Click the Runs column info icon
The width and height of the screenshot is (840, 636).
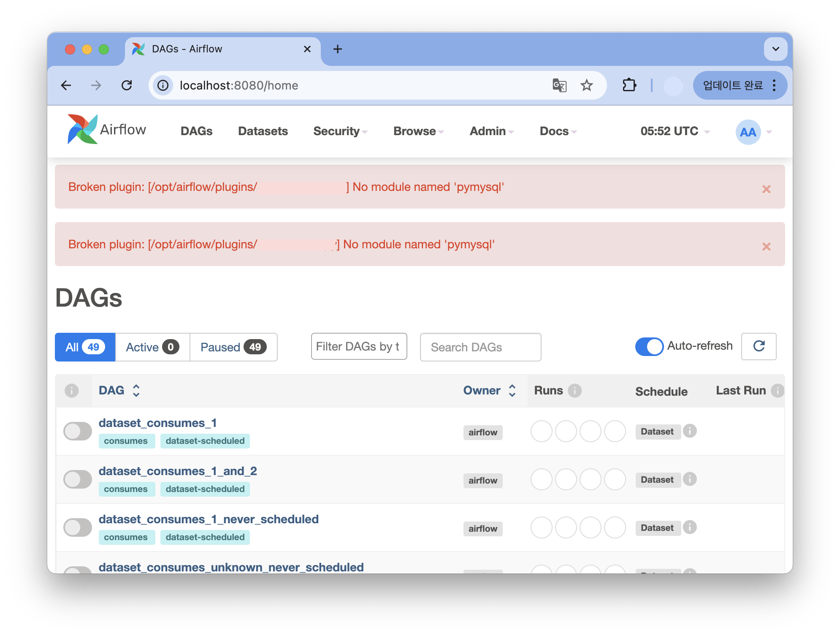click(574, 391)
